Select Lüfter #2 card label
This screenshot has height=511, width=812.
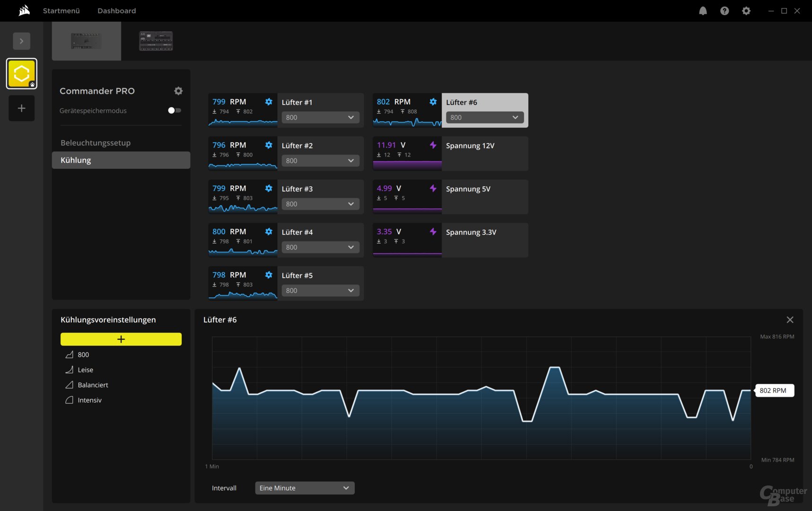(x=297, y=146)
